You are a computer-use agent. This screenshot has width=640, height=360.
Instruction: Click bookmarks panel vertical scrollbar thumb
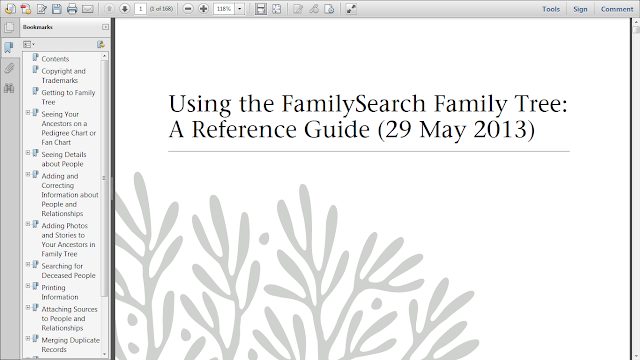click(104, 178)
